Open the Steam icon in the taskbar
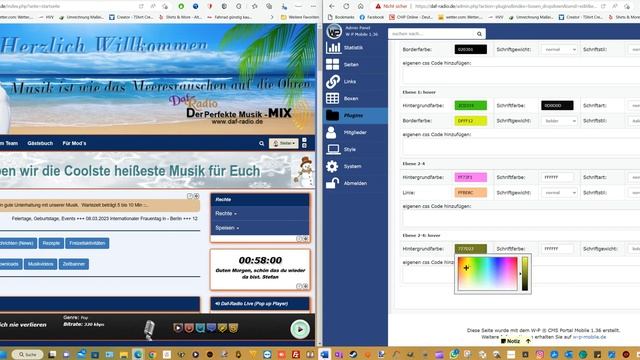The height and width of the screenshot is (360, 640). tap(353, 354)
